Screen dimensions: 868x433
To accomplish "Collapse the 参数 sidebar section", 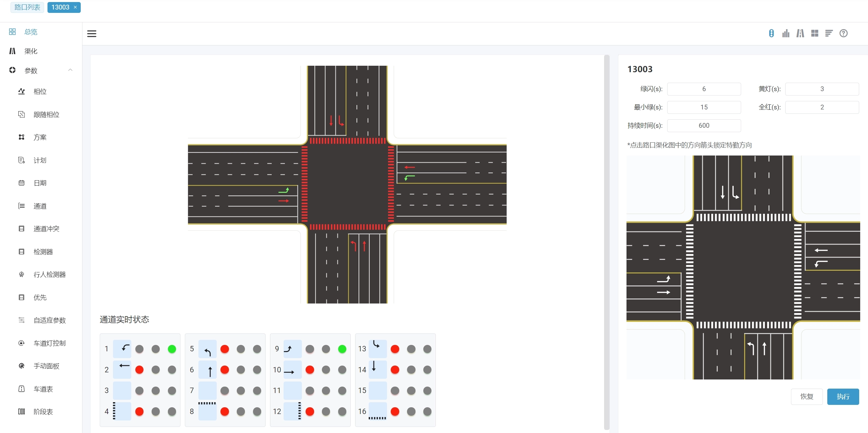I will pos(70,70).
